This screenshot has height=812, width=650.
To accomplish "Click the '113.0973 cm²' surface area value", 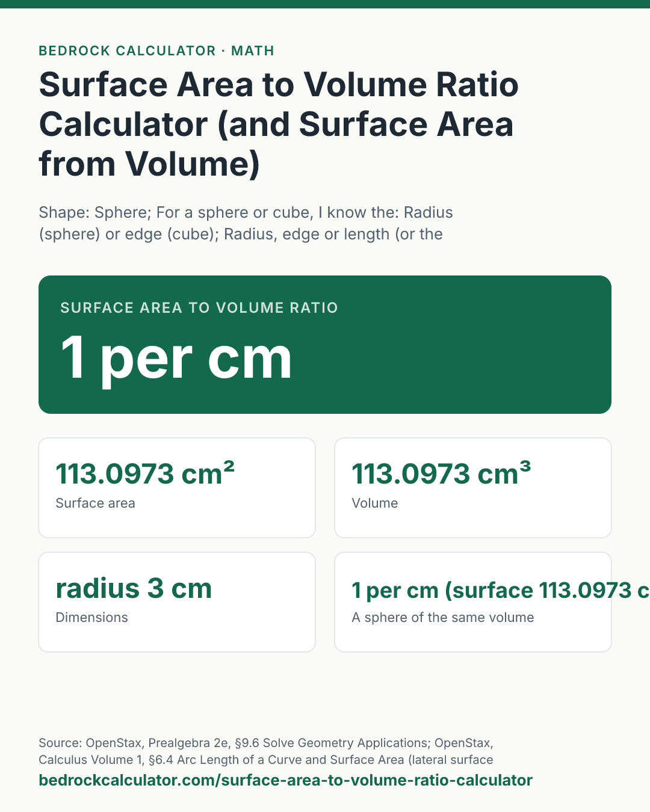I will [145, 473].
